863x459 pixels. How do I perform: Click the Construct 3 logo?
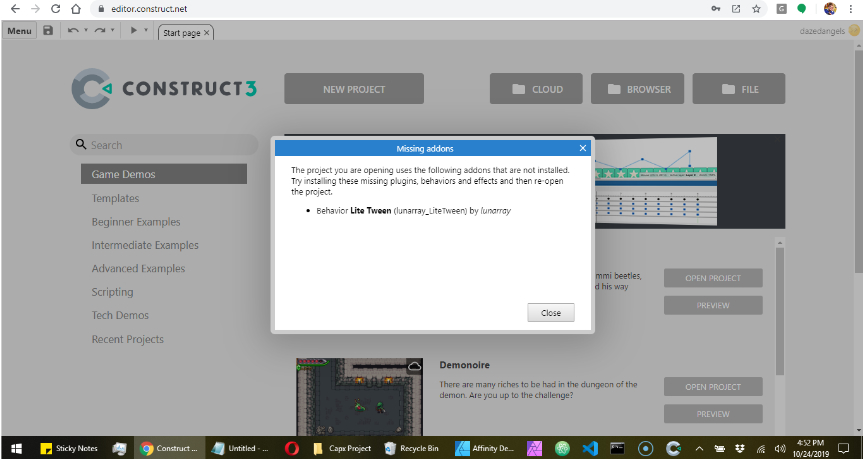click(164, 89)
